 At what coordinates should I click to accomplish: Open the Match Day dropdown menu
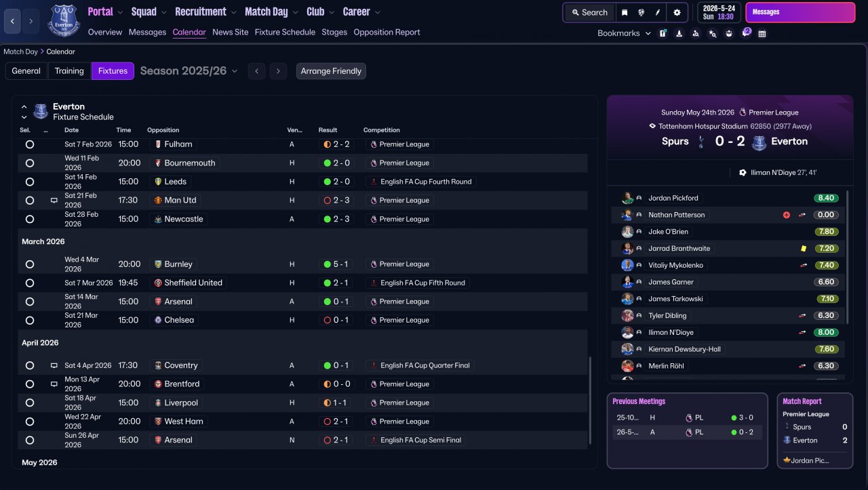[271, 12]
